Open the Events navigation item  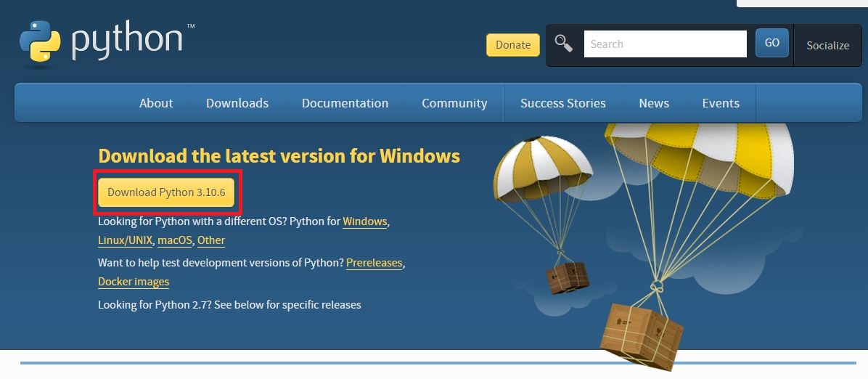(721, 103)
